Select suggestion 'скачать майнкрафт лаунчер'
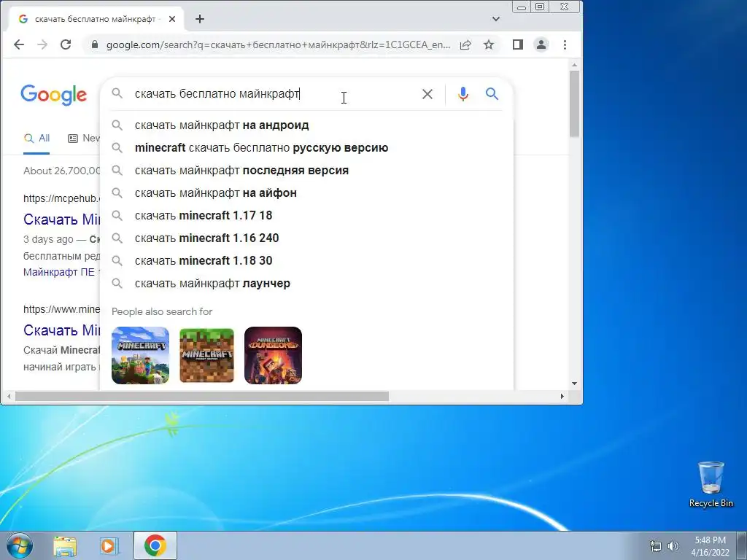The width and height of the screenshot is (747, 560). click(307, 284)
